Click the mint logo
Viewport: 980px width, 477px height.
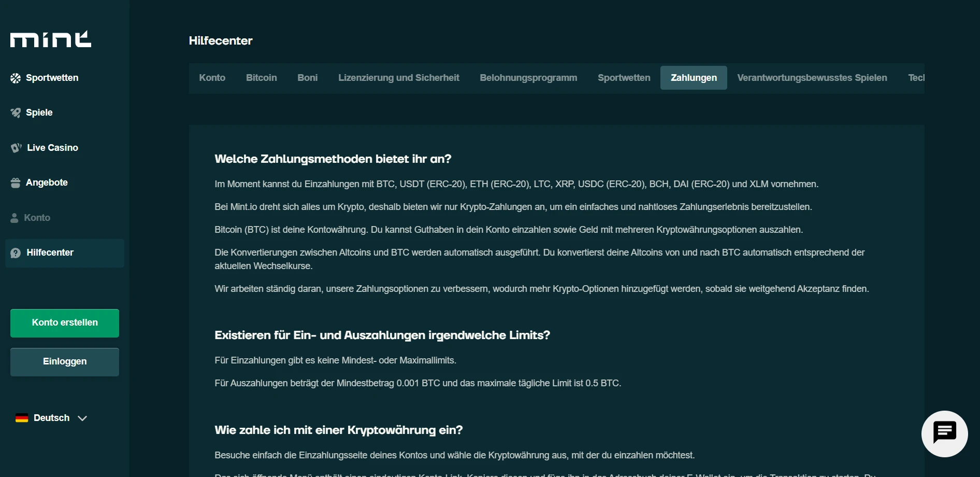pos(51,39)
